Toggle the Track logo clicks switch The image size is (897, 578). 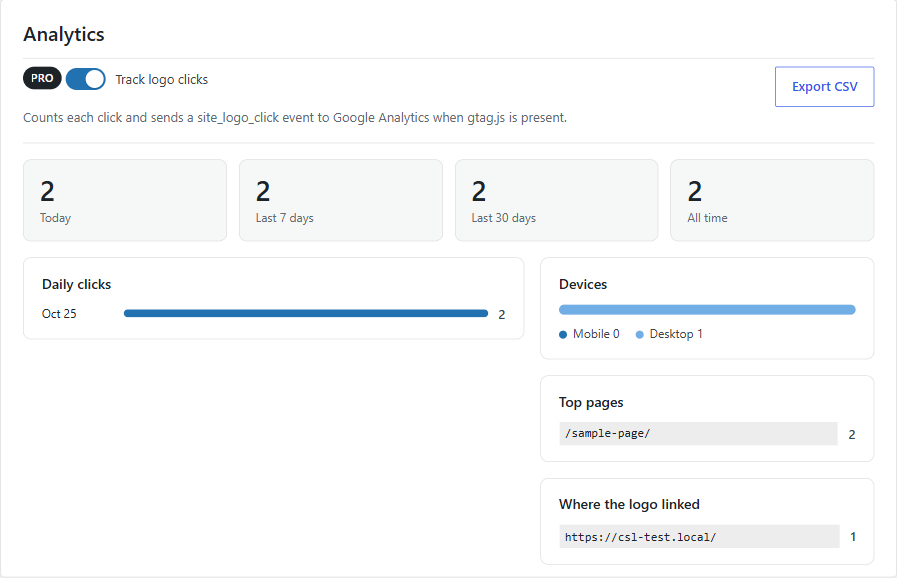[x=86, y=79]
